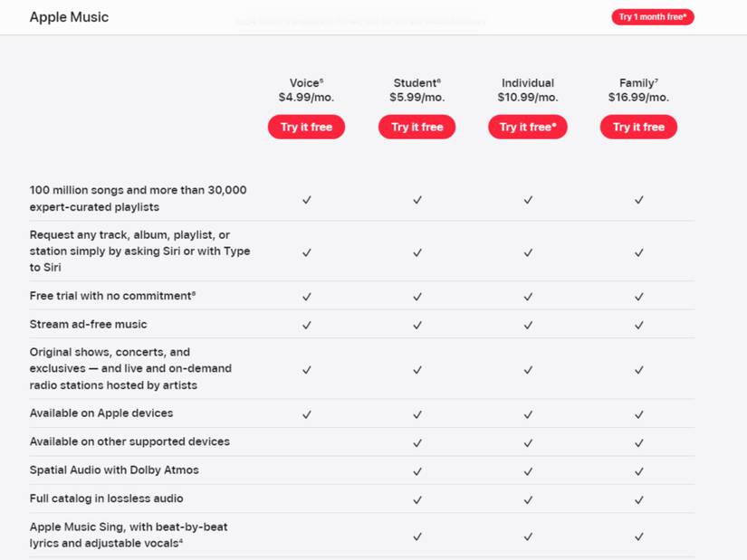
Task: Click 'Request any track, album, playlist' text
Action: 139,251
